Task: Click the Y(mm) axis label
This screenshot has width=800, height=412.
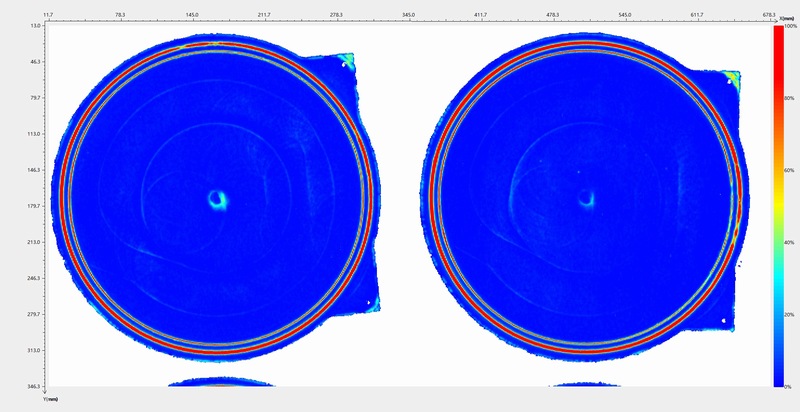Action: click(x=51, y=399)
